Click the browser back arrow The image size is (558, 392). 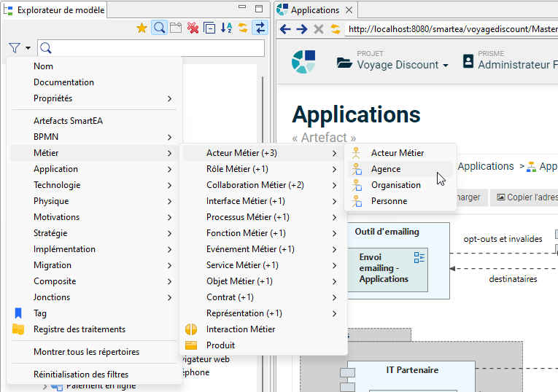pos(285,29)
